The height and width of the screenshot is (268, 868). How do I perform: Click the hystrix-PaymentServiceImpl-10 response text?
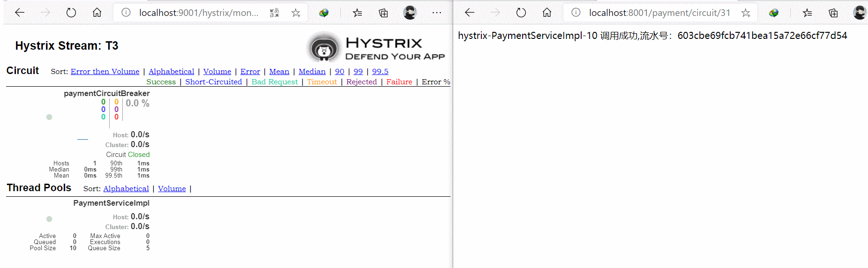[652, 36]
